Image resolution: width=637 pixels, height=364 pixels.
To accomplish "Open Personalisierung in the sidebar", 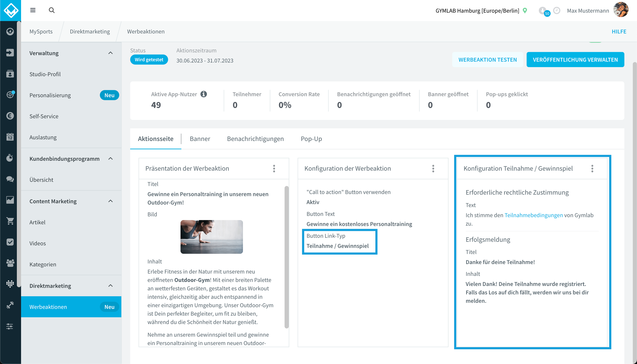I will coord(71,95).
